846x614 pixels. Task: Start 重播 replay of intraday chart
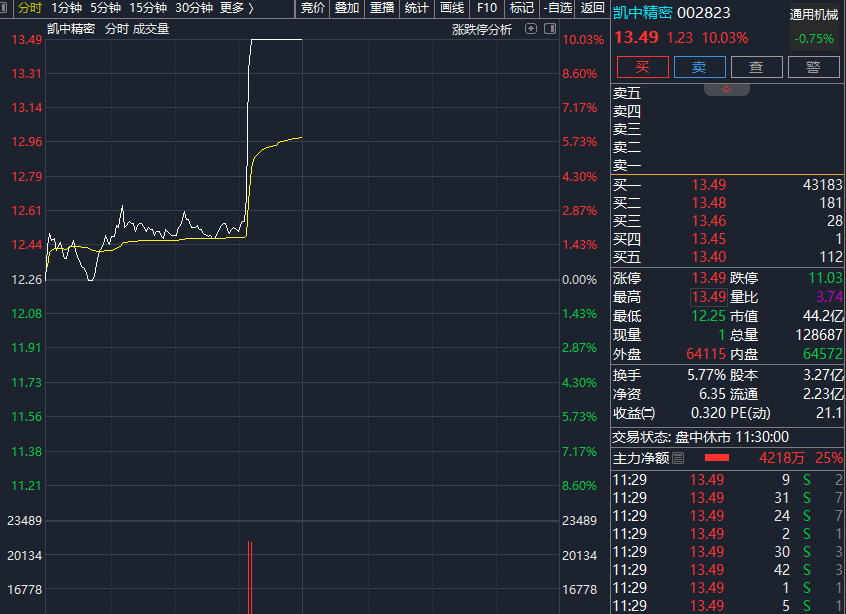pyautogui.click(x=382, y=8)
